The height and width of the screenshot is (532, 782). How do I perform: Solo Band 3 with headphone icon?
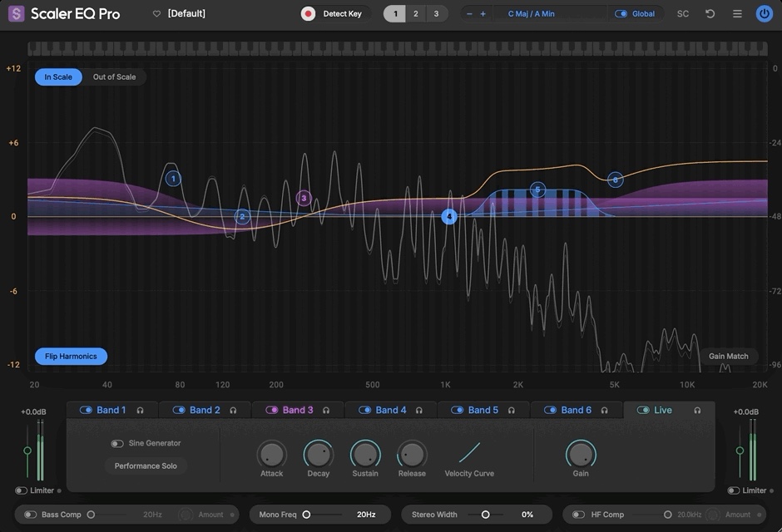(x=326, y=411)
